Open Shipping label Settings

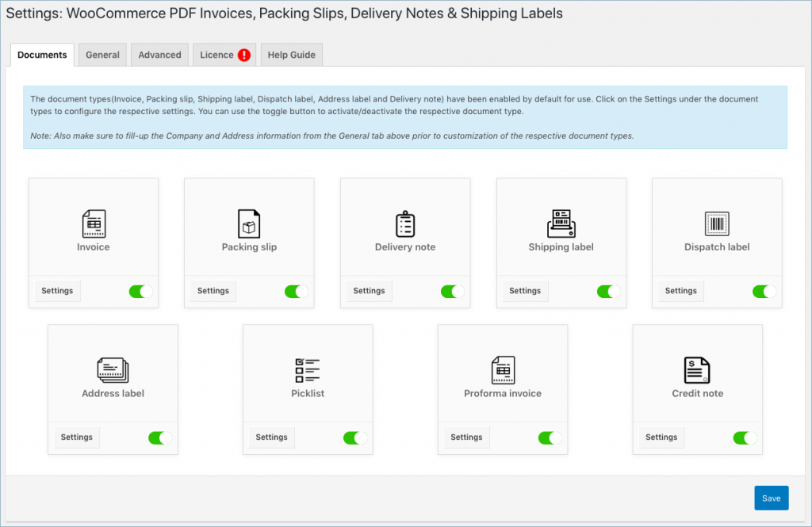pyautogui.click(x=525, y=291)
